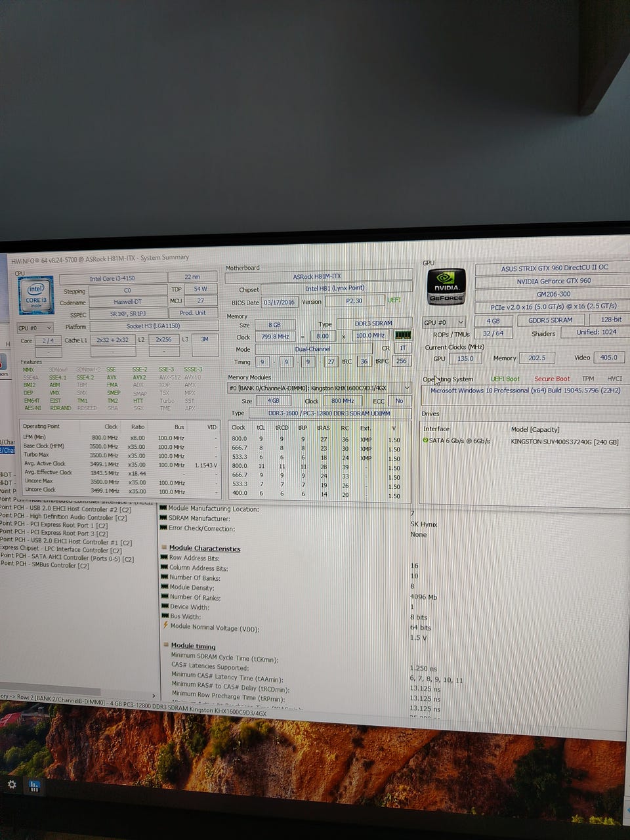This screenshot has width=630, height=840.
Task: Select USB 2.0 EHCI Host Controller #1
Action: [66, 542]
